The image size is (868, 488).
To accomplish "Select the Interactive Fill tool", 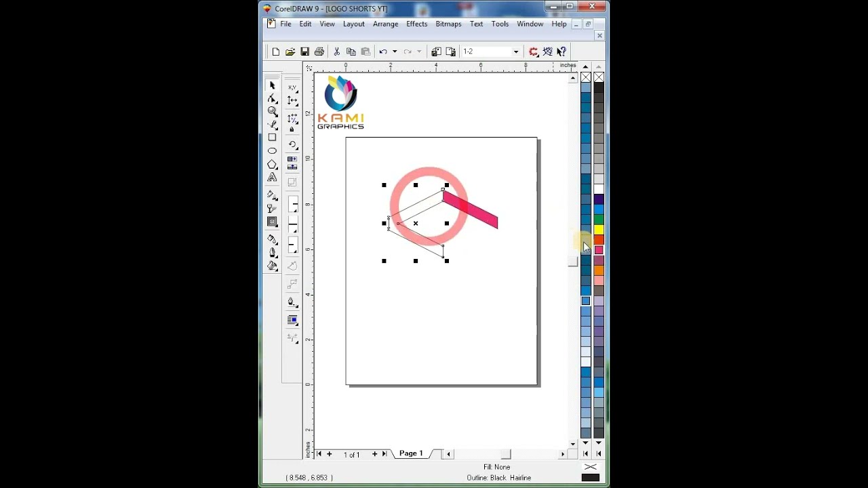I will tap(272, 195).
